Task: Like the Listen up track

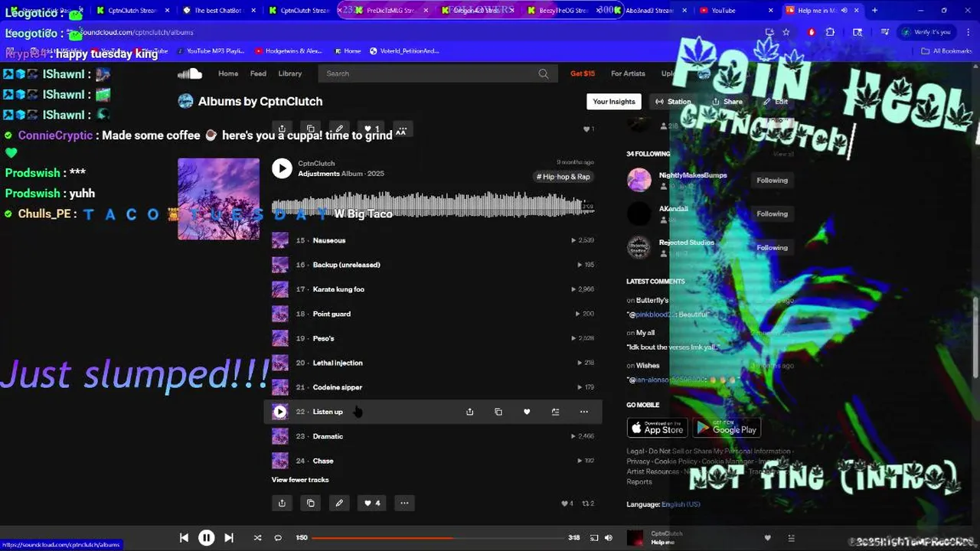Action: (527, 412)
